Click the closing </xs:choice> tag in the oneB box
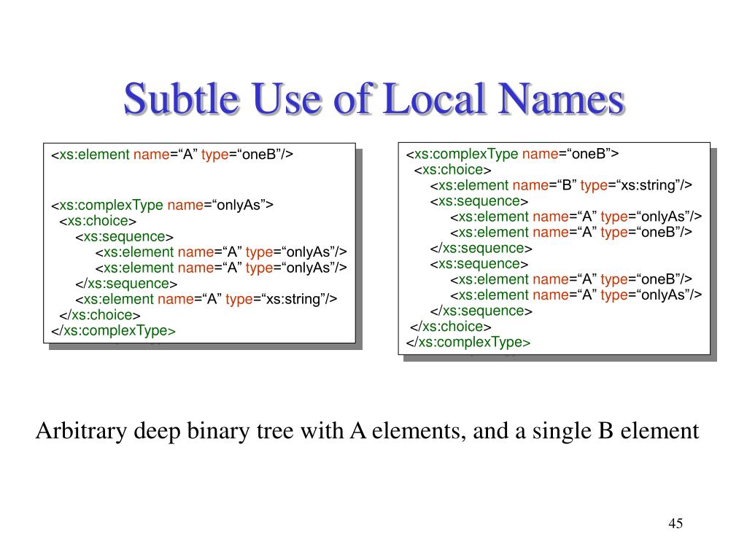This screenshot has width=747, height=560. click(450, 326)
